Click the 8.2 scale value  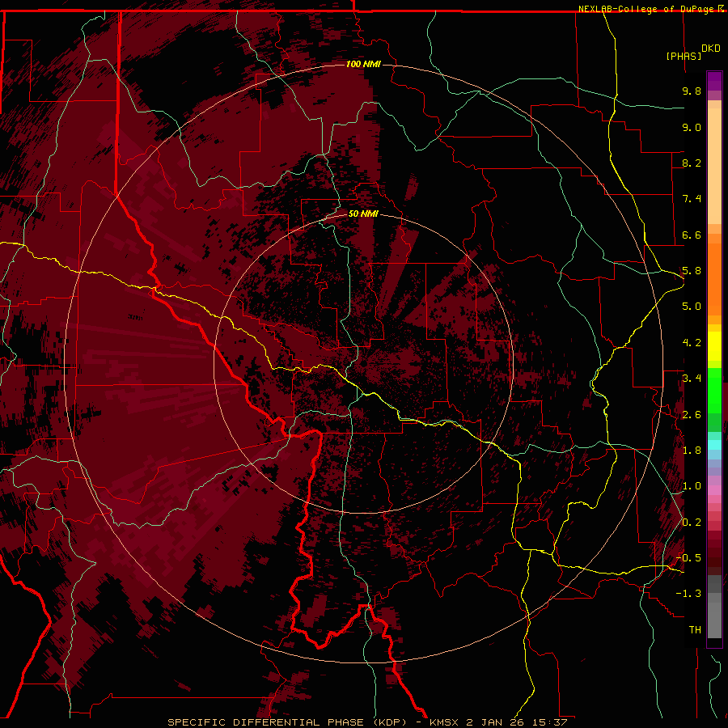click(x=692, y=163)
